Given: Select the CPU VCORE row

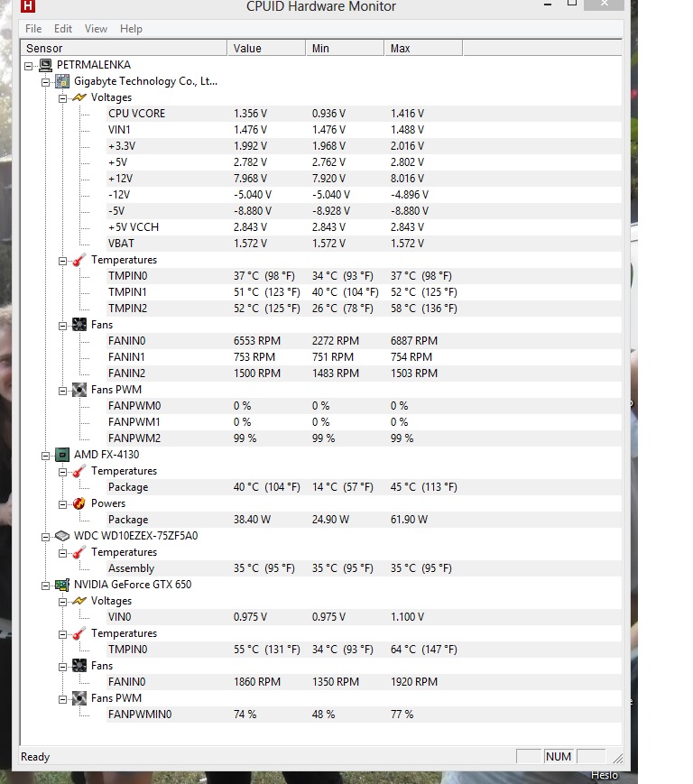Looking at the screenshot, I should (364, 114).
